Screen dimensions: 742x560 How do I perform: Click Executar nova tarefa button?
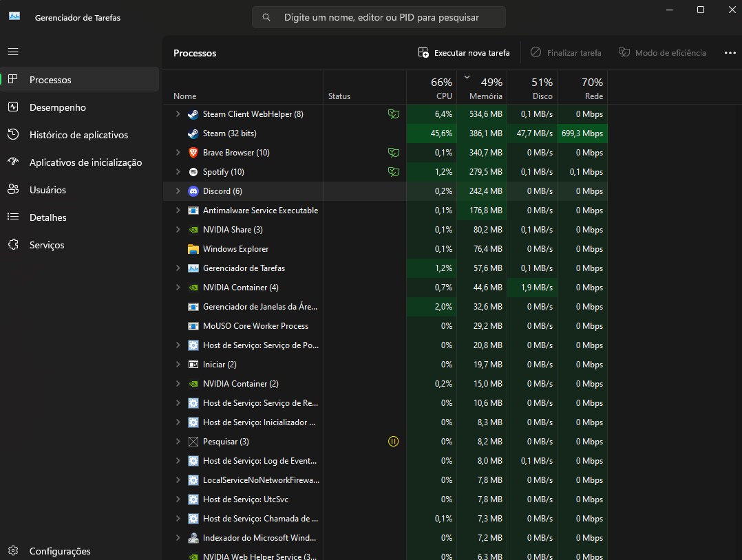[464, 52]
